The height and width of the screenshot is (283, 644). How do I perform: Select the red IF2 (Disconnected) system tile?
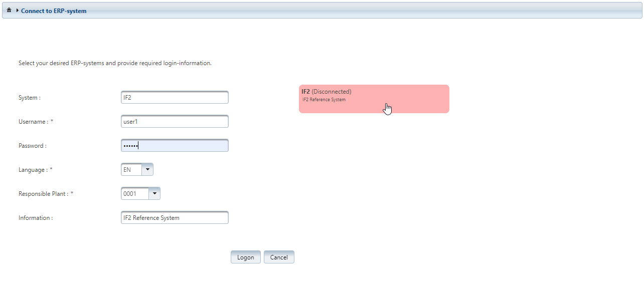(374, 99)
